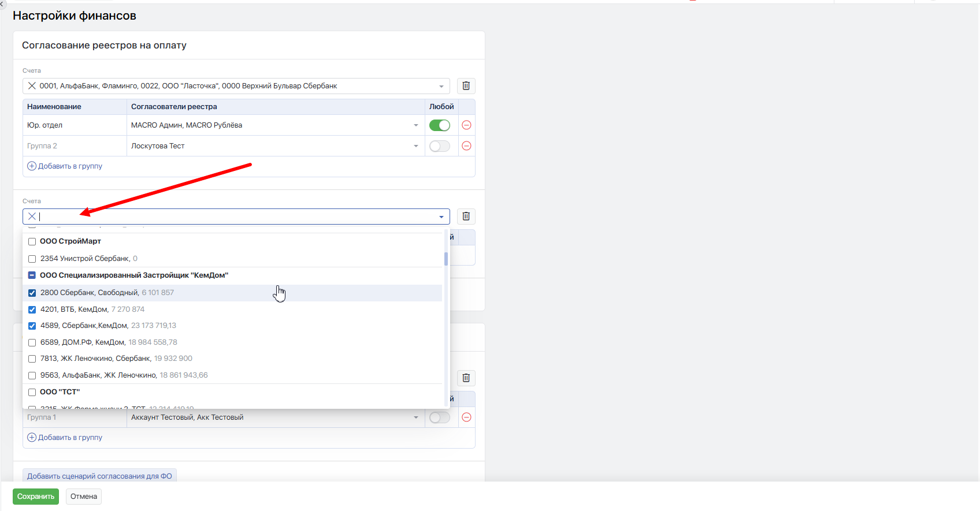Expand approvers dropdown for MACRO Админ row
This screenshot has width=980, height=511.
416,125
